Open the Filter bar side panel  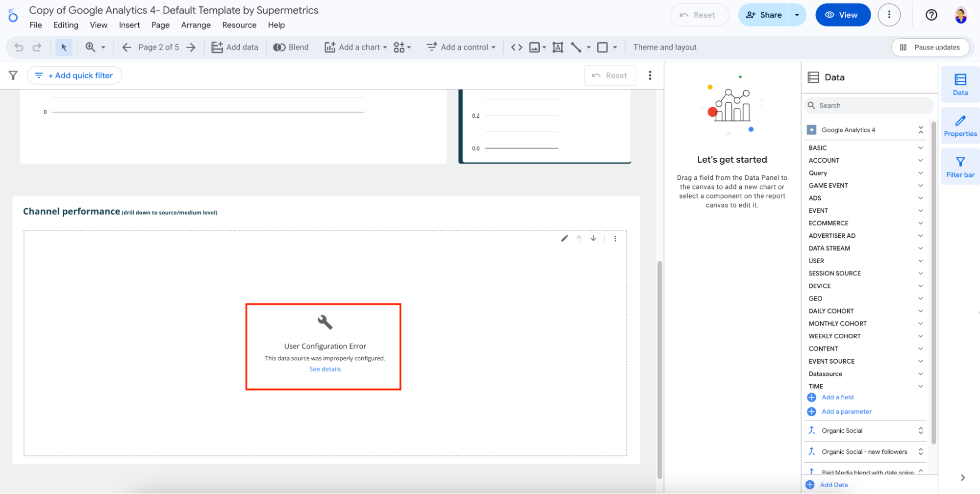[x=960, y=167]
